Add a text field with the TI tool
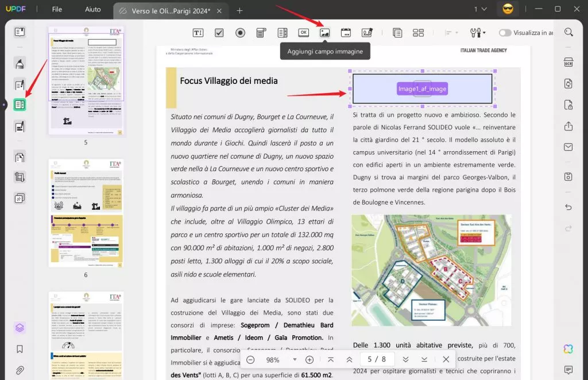This screenshot has height=380, width=588. pyautogui.click(x=198, y=33)
